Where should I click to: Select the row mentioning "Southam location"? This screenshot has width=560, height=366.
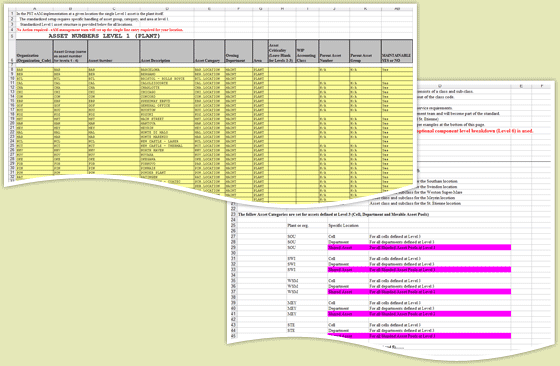click(436, 181)
